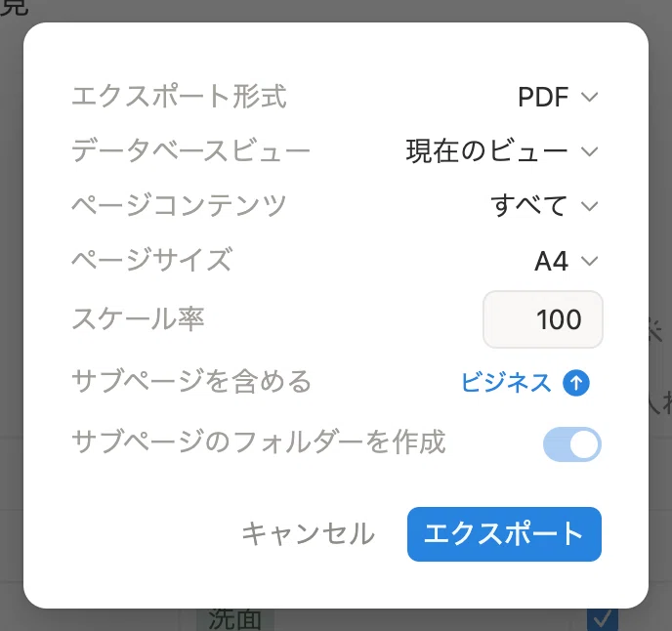Screen dimensions: 672x631
Task: Click the 洗面 tag behind the dialog
Action: [x=234, y=620]
